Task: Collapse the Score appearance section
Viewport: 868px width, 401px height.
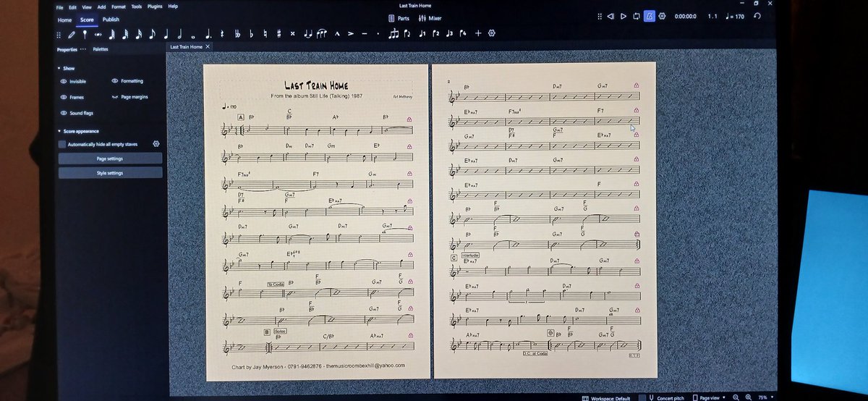Action: coord(59,131)
